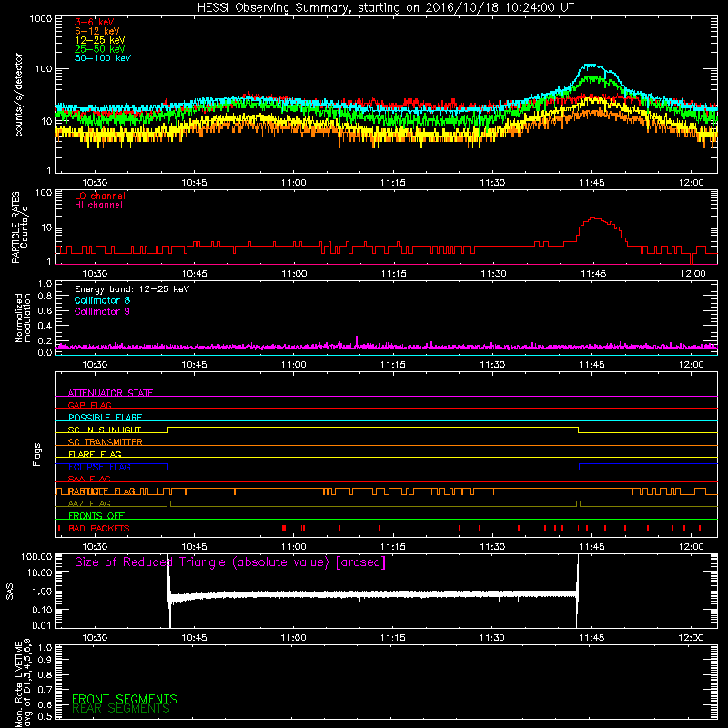Click the SAA FLAG label
The height and width of the screenshot is (728, 728).
89,479
